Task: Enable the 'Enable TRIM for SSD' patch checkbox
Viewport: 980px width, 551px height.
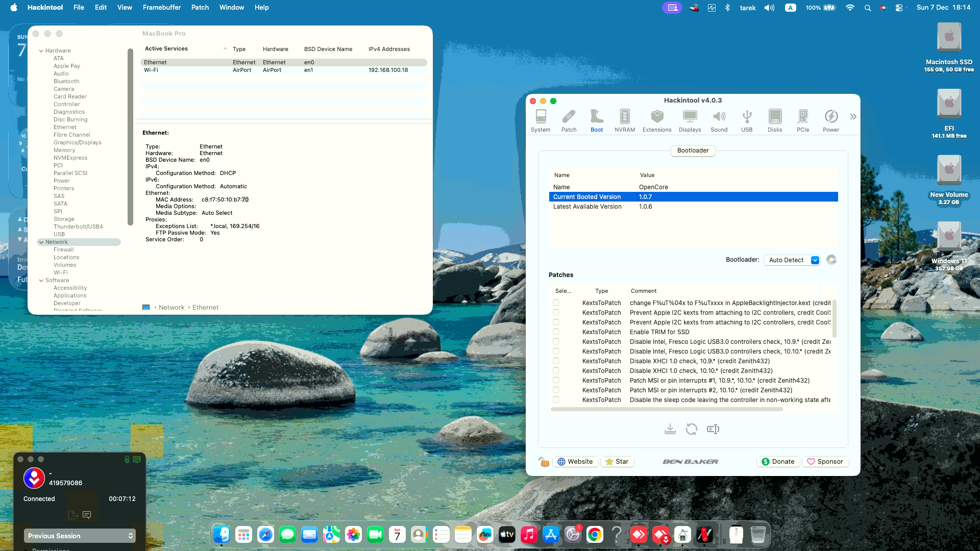Action: tap(555, 332)
